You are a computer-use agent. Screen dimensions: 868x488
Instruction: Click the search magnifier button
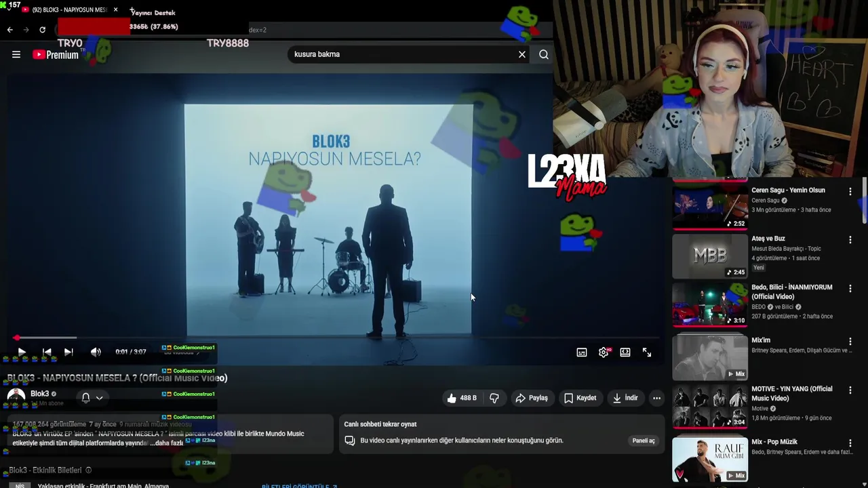point(544,54)
